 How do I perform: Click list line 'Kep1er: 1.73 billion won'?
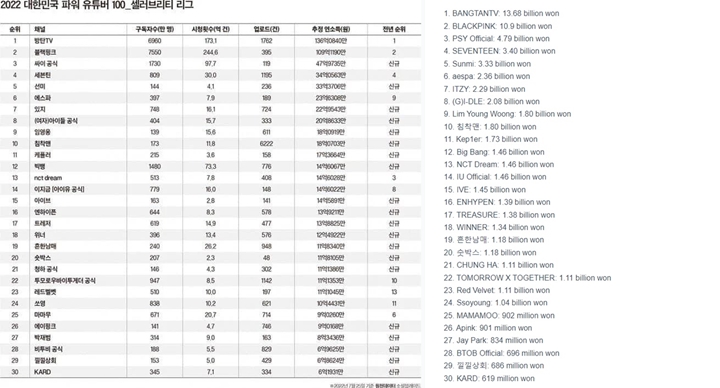pyautogui.click(x=490, y=139)
